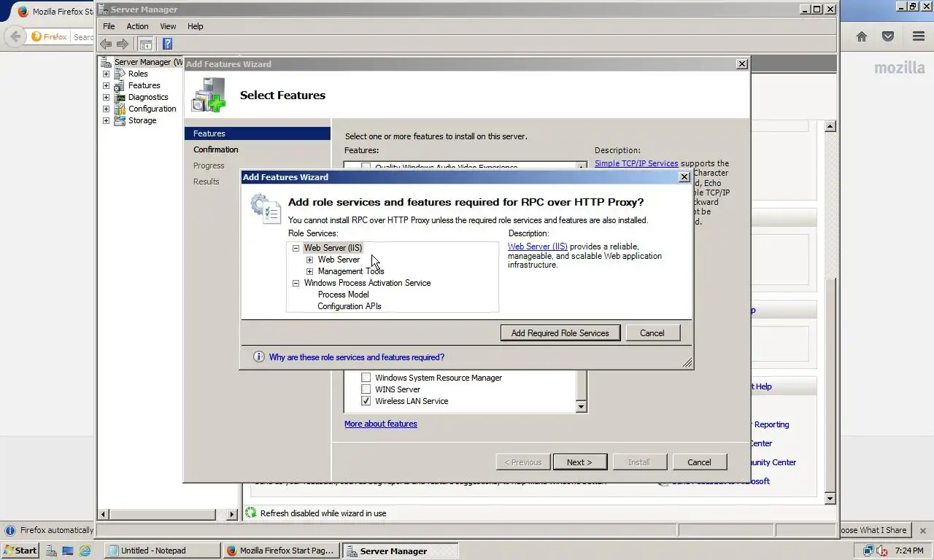Image resolution: width=934 pixels, height=560 pixels.
Task: Click the Firefox Pocket icon
Action: [x=888, y=36]
